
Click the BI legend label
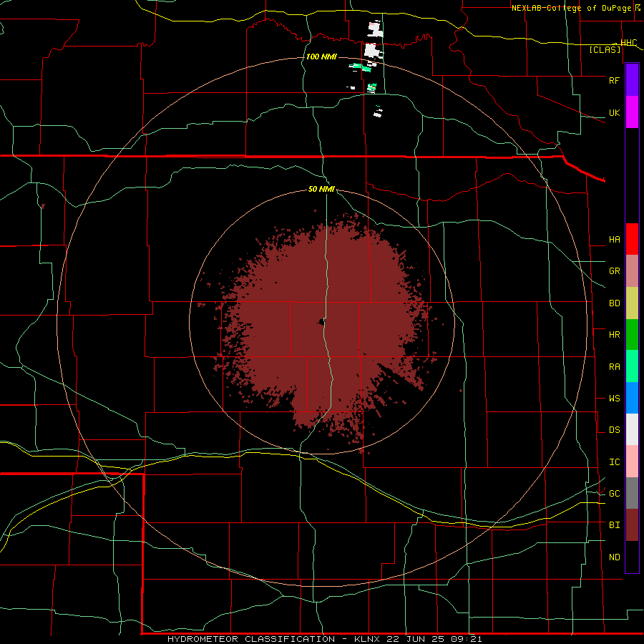coord(614,525)
